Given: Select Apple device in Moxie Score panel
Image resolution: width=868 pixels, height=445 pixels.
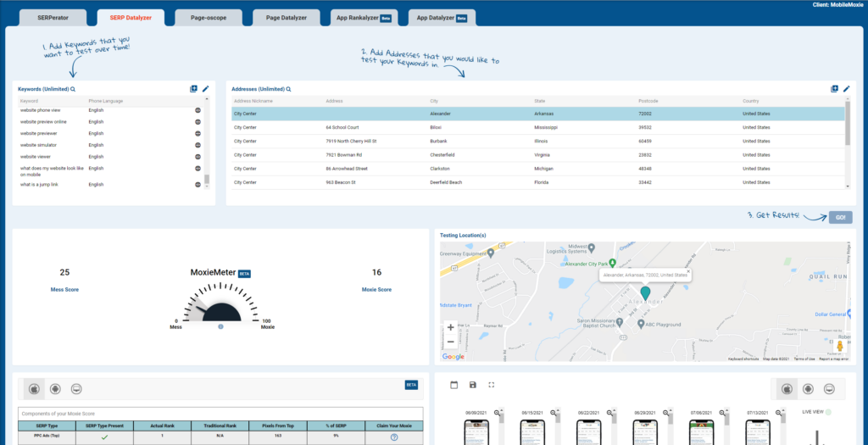Looking at the screenshot, I should (34, 389).
